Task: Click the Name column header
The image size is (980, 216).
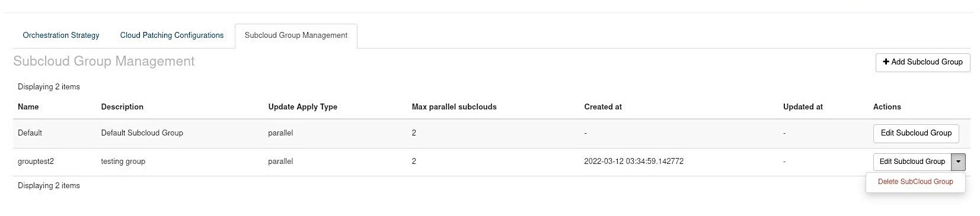Action: click(28, 107)
